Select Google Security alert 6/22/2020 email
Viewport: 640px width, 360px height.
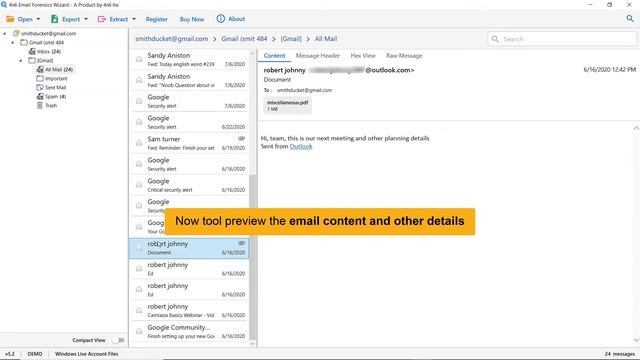(x=189, y=122)
